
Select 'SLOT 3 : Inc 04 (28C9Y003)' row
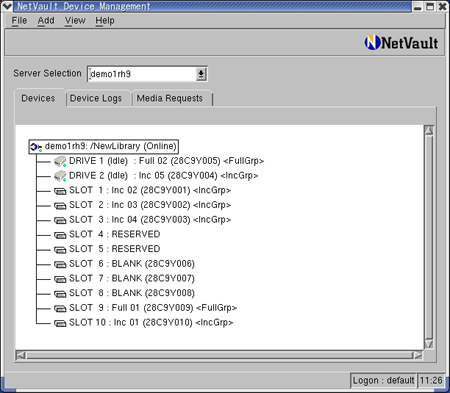143,220
